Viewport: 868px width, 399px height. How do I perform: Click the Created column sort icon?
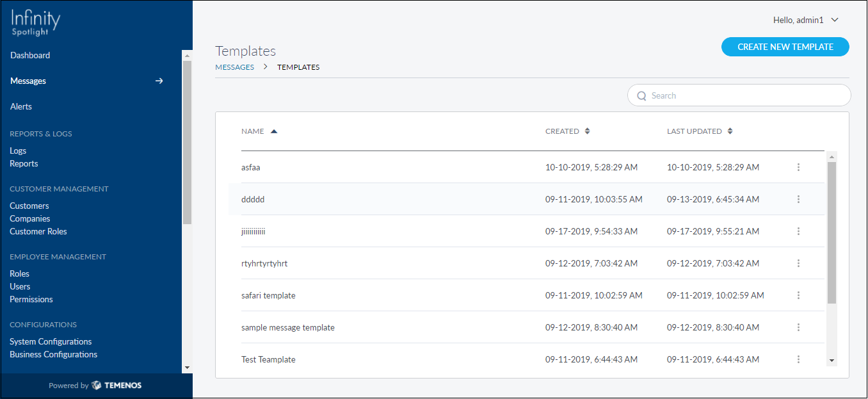[x=587, y=131]
